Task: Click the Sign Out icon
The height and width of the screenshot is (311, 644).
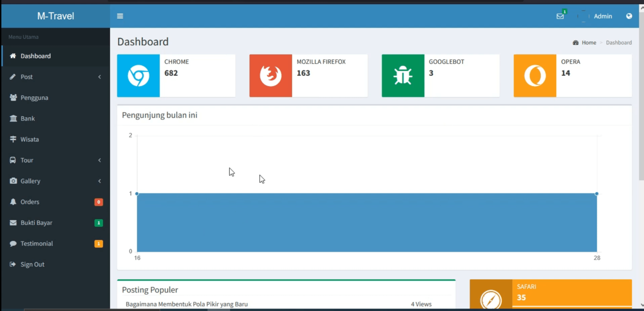Action: [13, 264]
